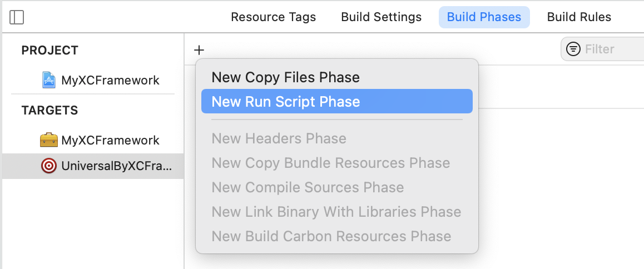Choose New Run Script Phase
The height and width of the screenshot is (269, 644).
(337, 102)
